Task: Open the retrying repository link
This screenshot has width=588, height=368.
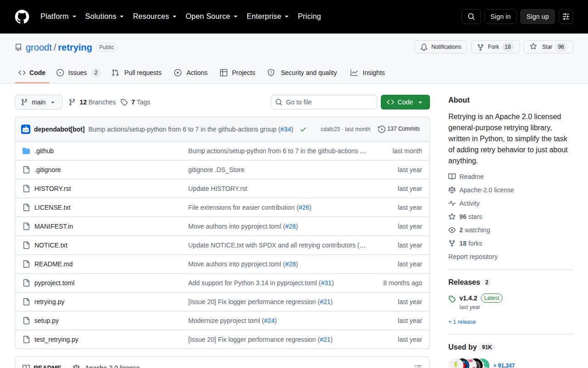Action: coord(75,47)
